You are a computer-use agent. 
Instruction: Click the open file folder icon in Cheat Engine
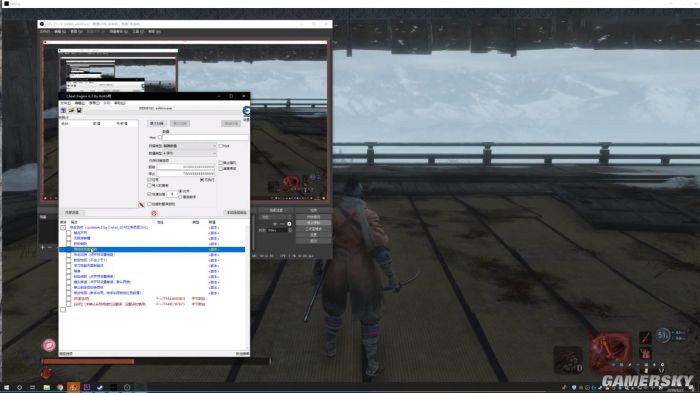(71, 110)
